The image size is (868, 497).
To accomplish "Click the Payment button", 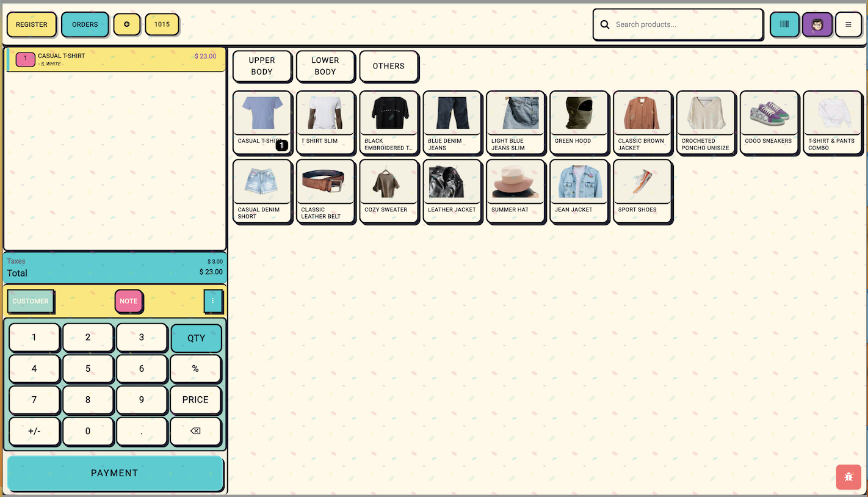I will (115, 473).
